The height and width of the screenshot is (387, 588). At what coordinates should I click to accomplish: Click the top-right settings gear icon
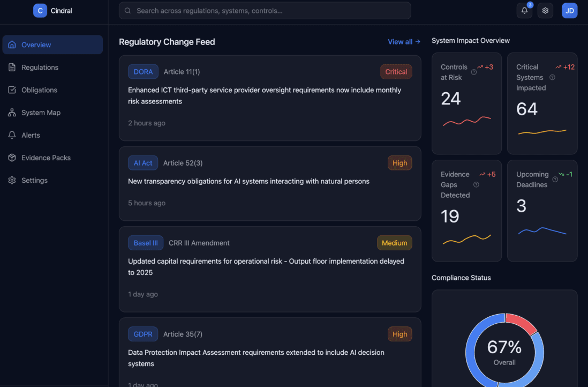tap(545, 10)
